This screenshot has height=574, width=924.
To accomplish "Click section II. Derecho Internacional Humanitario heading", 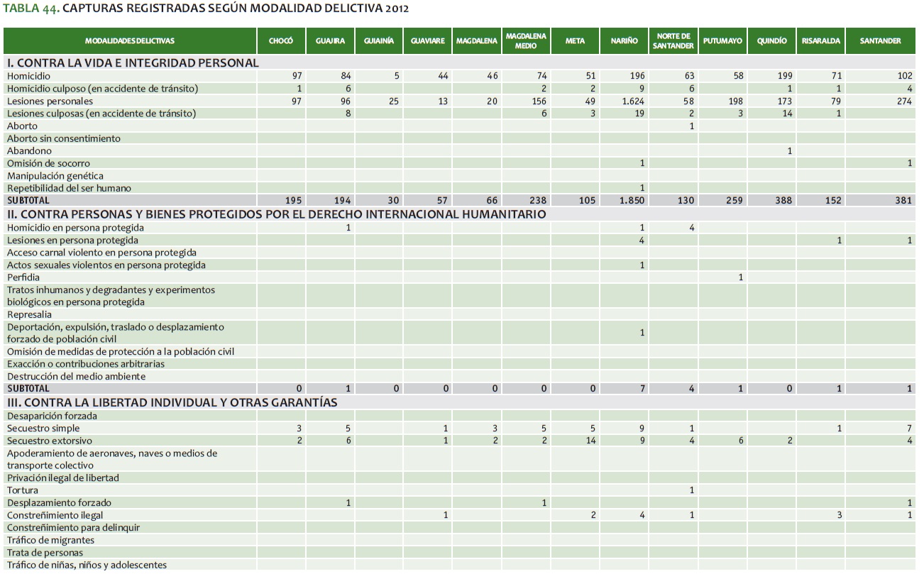I will coord(276,214).
